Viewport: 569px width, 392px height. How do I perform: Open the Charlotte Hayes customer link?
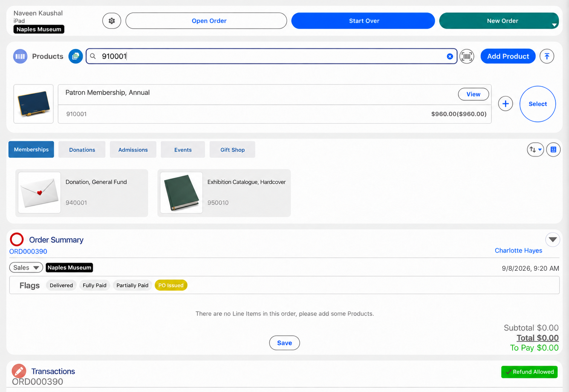pos(519,251)
